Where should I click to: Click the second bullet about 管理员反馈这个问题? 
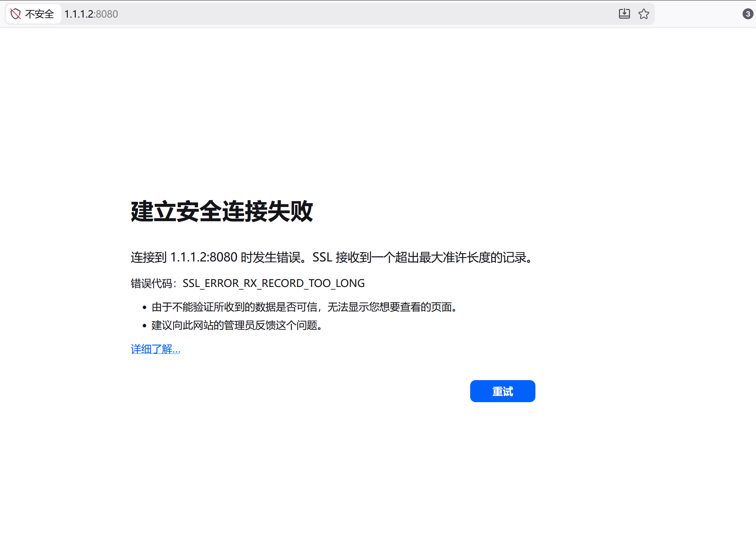coord(237,325)
